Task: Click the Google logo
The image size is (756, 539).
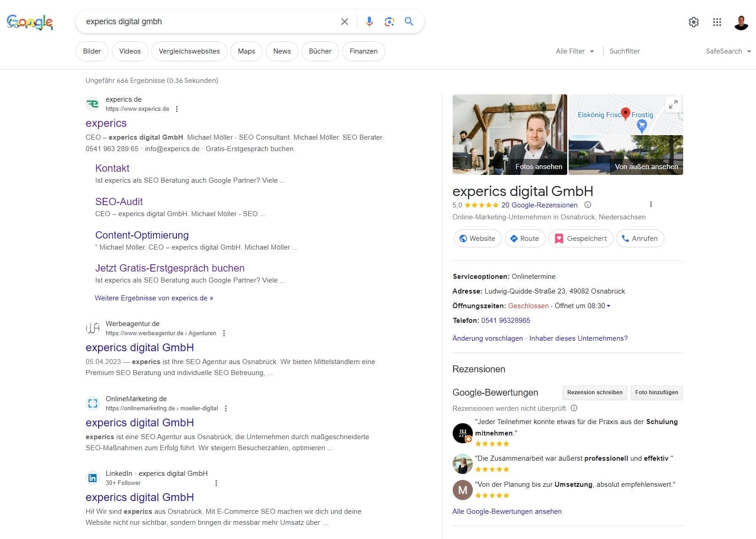Action: [30, 22]
